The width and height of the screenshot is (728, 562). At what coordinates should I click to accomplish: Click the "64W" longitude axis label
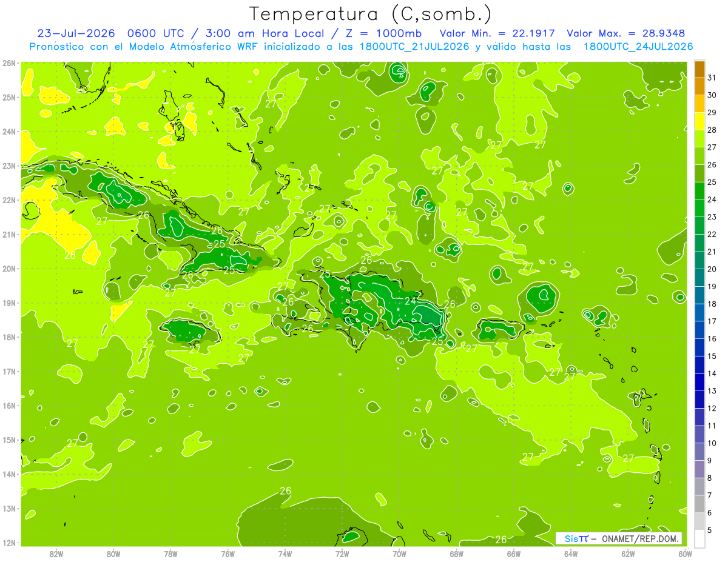pos(571,554)
